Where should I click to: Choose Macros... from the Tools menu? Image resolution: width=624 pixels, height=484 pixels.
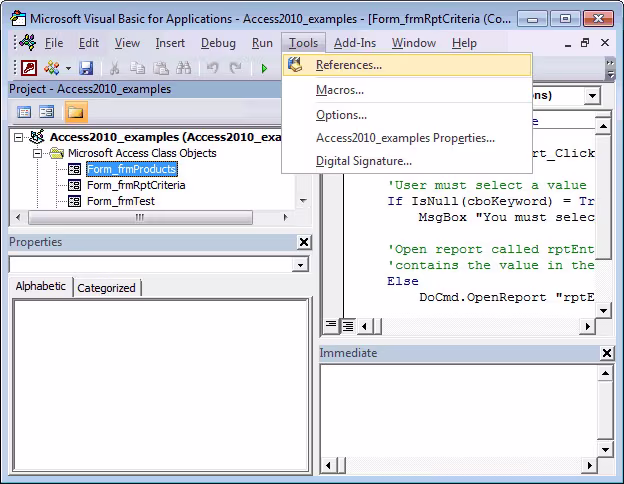coord(407,90)
